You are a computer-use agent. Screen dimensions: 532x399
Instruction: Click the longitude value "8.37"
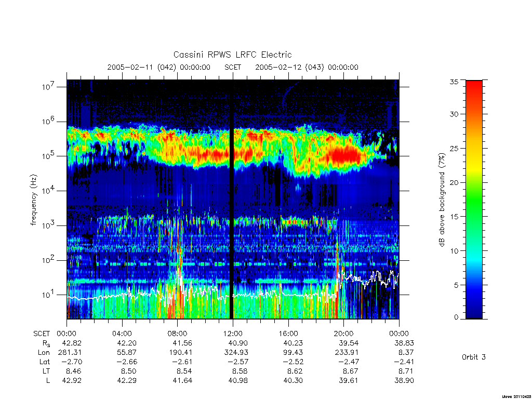[x=406, y=353]
